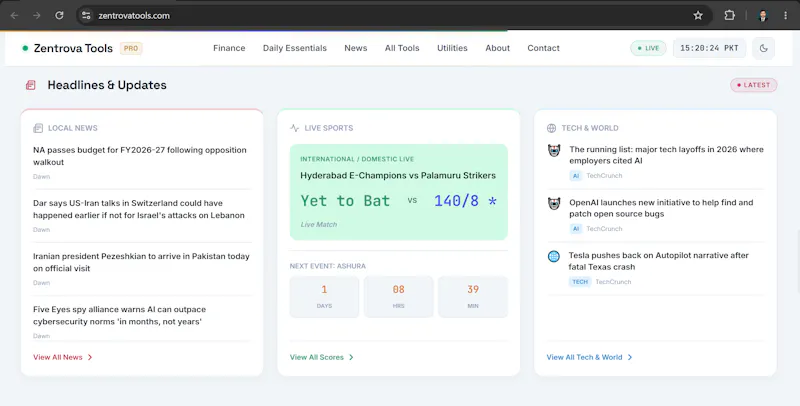The image size is (800, 406).
Task: Open Five Eyes spy alliance headline
Action: coord(119,315)
